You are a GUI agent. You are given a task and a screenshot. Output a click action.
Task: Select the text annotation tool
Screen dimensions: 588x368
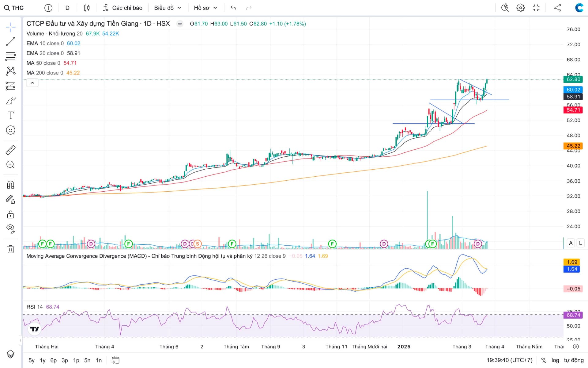(10, 116)
